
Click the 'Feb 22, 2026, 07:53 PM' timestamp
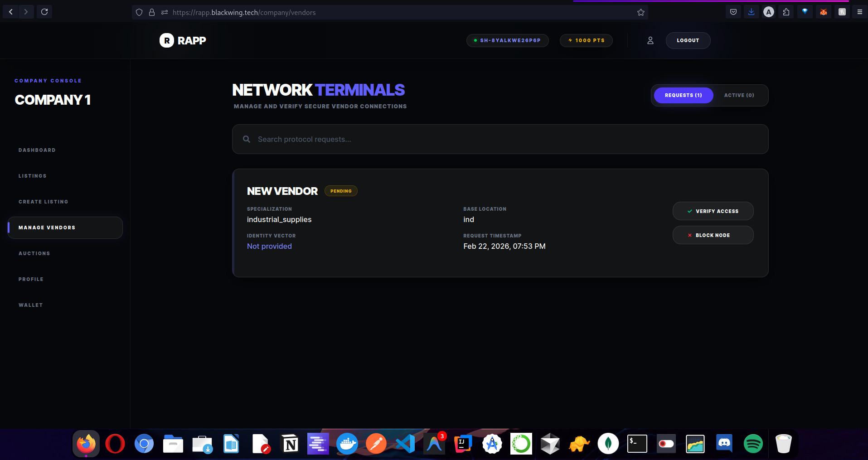coord(504,246)
